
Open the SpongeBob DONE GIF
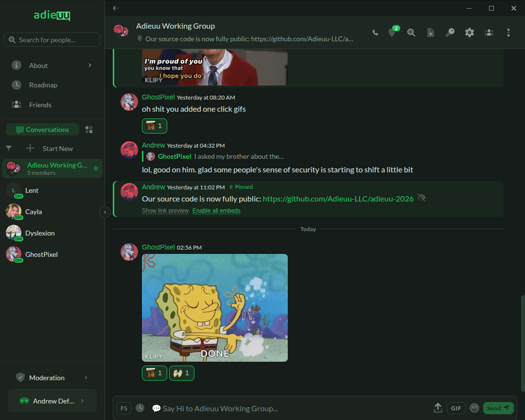(x=215, y=308)
